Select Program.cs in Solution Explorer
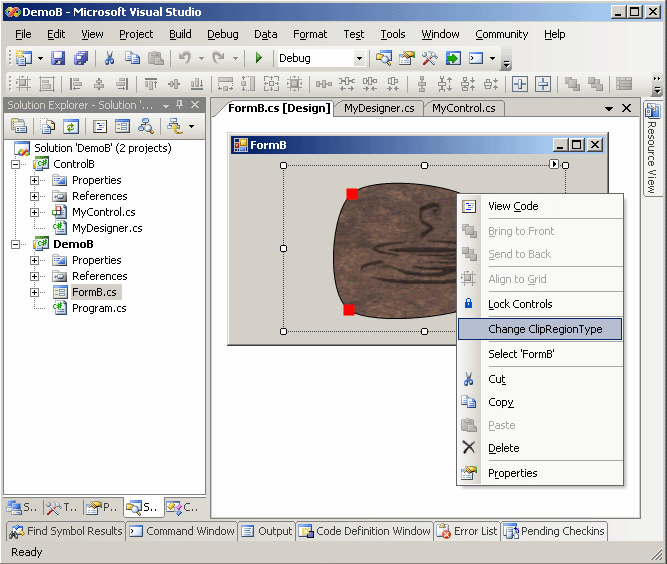 coord(99,308)
